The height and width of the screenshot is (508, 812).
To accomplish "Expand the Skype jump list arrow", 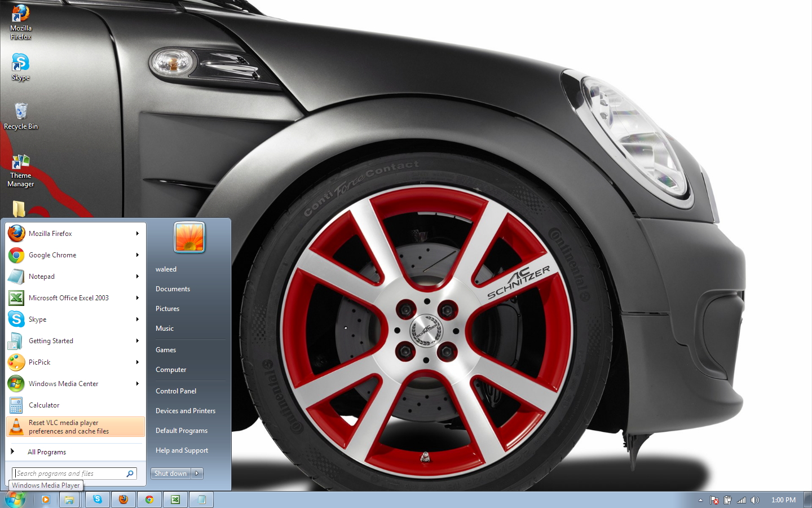I will click(x=137, y=319).
